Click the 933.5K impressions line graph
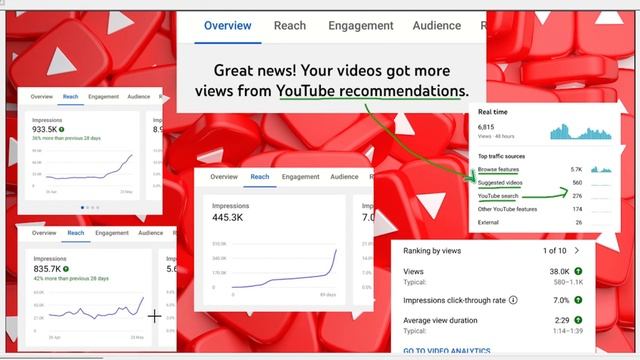The image size is (640, 360). (x=89, y=168)
